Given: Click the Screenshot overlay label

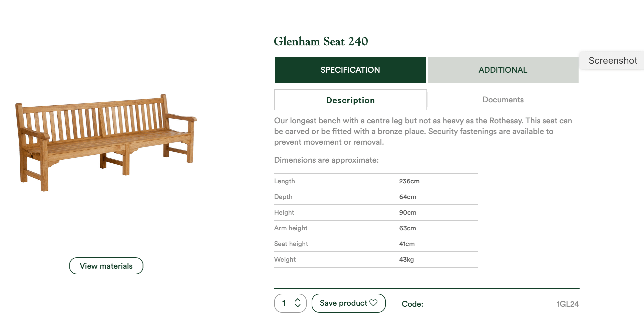Looking at the screenshot, I should (x=613, y=61).
